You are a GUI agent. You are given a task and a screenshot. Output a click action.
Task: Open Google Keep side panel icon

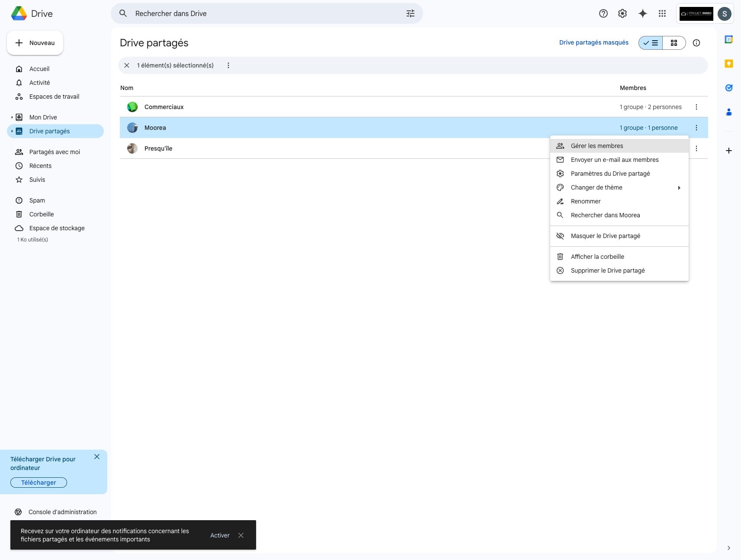[728, 64]
